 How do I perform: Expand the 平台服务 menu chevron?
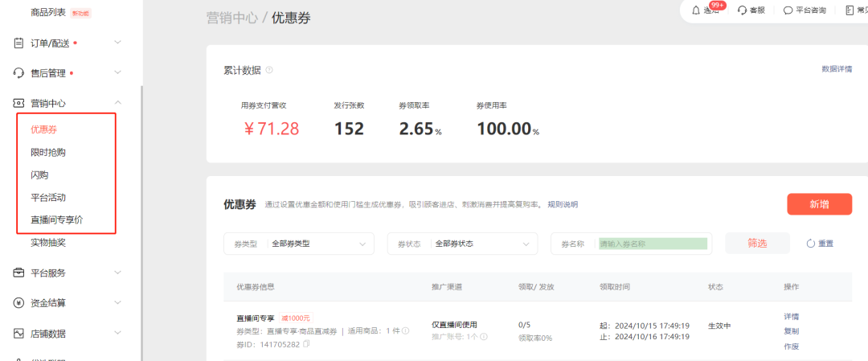[118, 273]
